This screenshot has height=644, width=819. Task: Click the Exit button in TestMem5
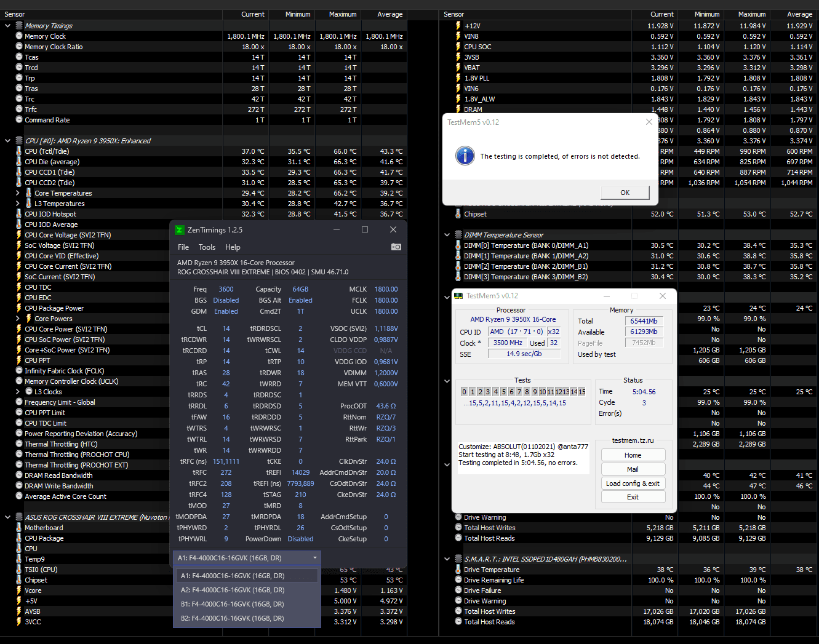633,497
